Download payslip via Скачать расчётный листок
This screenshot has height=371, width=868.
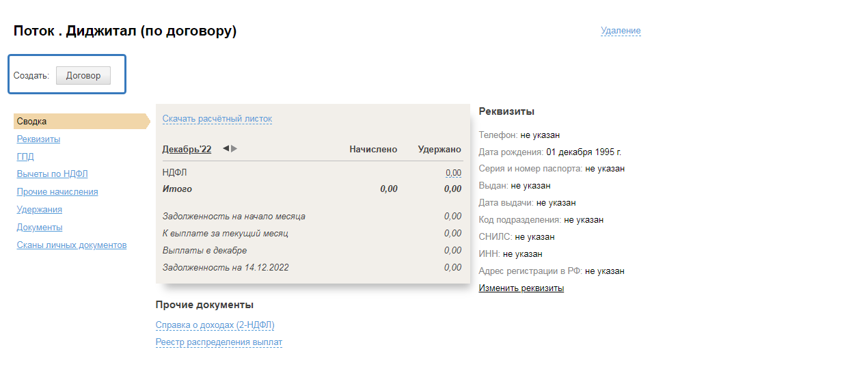point(217,119)
